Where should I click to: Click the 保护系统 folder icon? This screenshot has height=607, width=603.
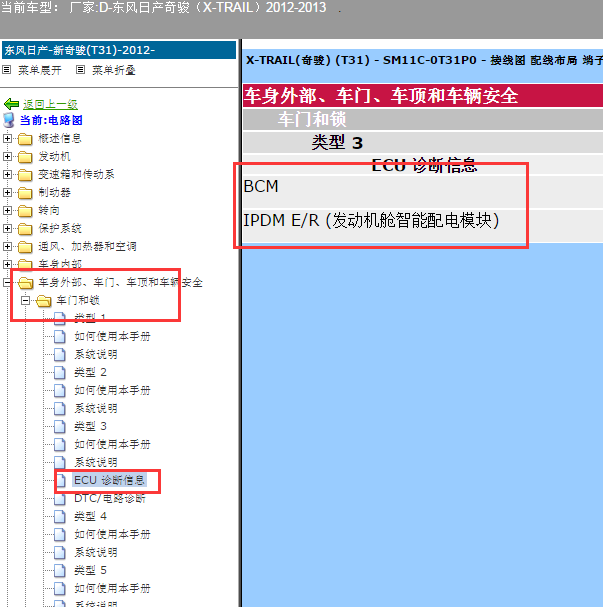tap(25, 229)
